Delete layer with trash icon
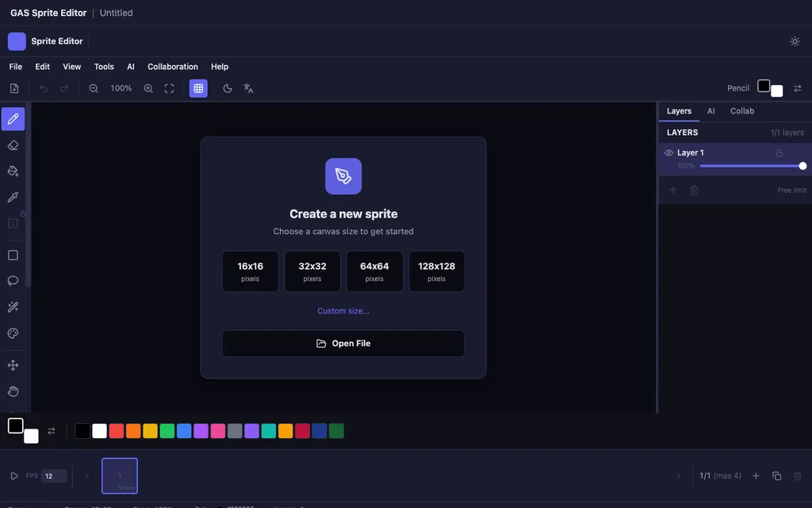The width and height of the screenshot is (812, 508). (694, 190)
